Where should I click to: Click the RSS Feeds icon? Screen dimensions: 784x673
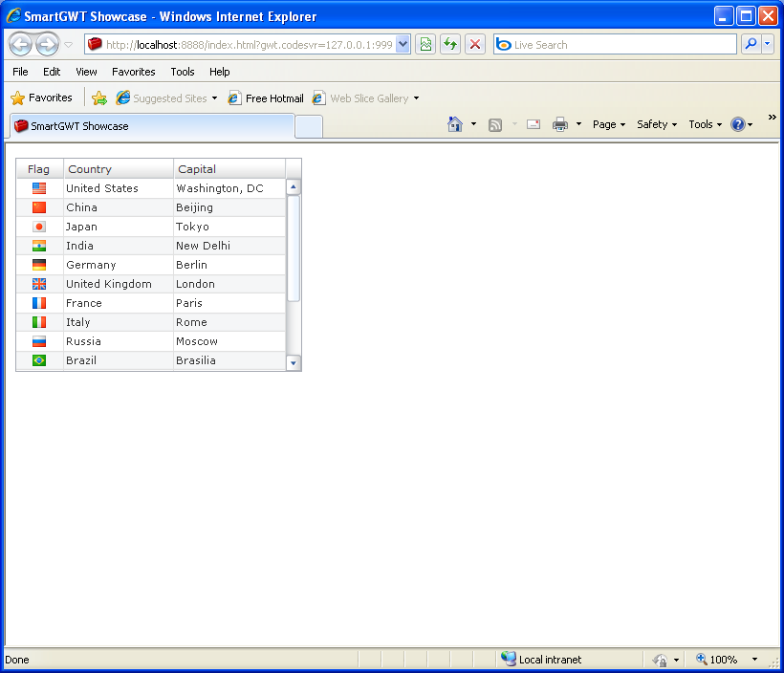click(495, 125)
